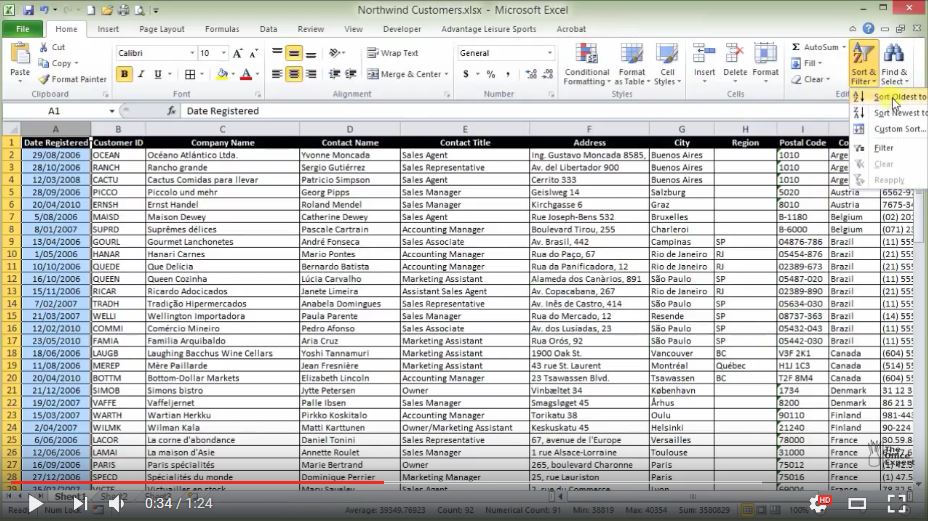The height and width of the screenshot is (521, 928).
Task: Switch to Page Layout ribbon tab
Action: (x=162, y=29)
